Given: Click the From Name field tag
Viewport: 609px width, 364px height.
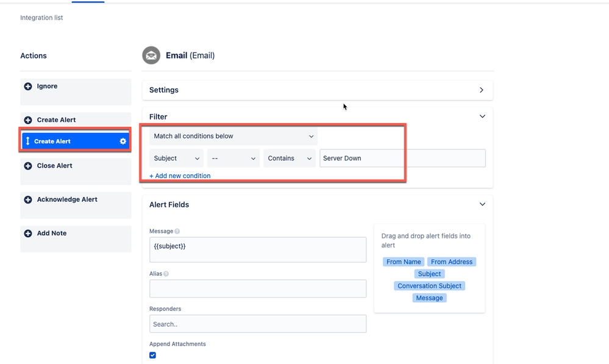Looking at the screenshot, I should pos(404,262).
